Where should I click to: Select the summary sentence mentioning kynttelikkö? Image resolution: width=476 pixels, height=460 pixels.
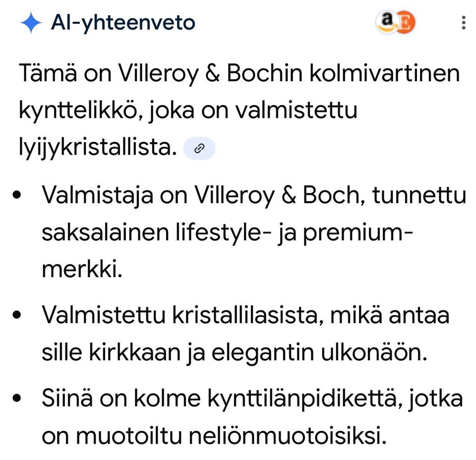coord(238,109)
